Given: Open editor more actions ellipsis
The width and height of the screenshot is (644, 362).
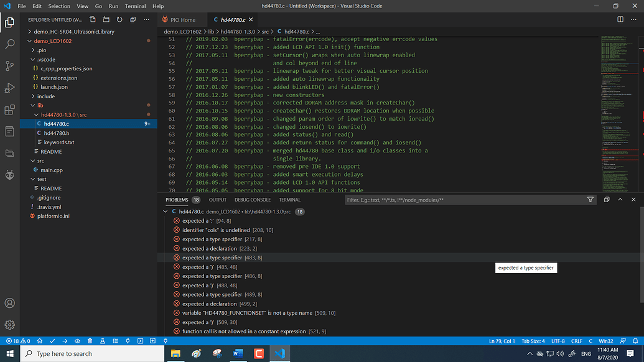Looking at the screenshot, I should [633, 19].
